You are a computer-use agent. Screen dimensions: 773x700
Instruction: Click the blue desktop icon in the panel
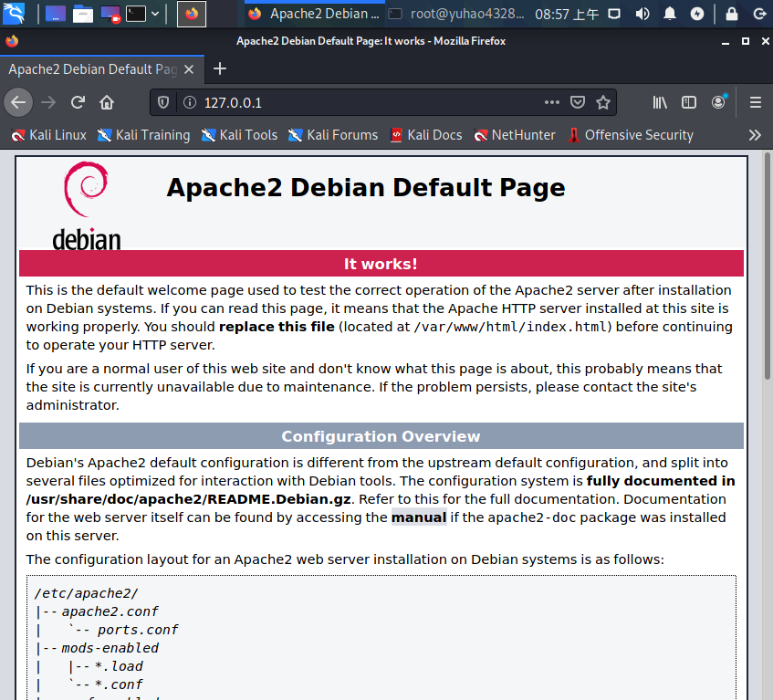coord(55,14)
